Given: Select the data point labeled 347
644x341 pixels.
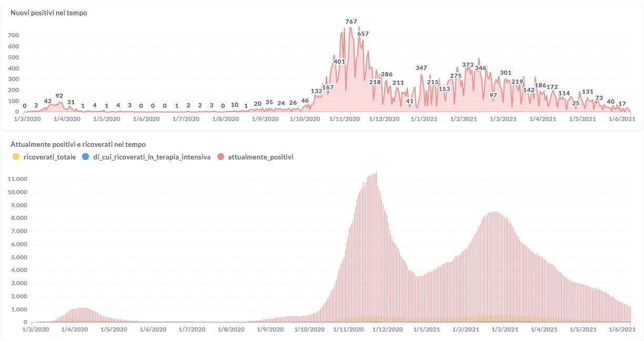Looking at the screenshot, I should click(421, 68).
